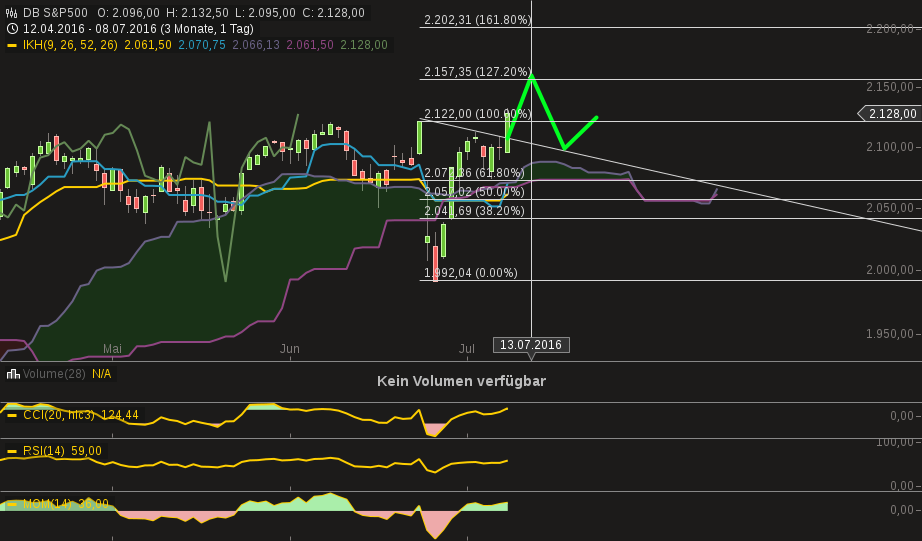
Task: Click the 1.950,00 price axis label
Action: coord(890,334)
